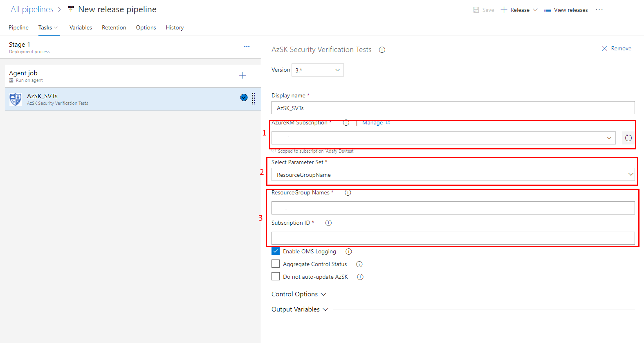Expand Control Options section
Viewport: 644px width, 343px height.
point(299,294)
